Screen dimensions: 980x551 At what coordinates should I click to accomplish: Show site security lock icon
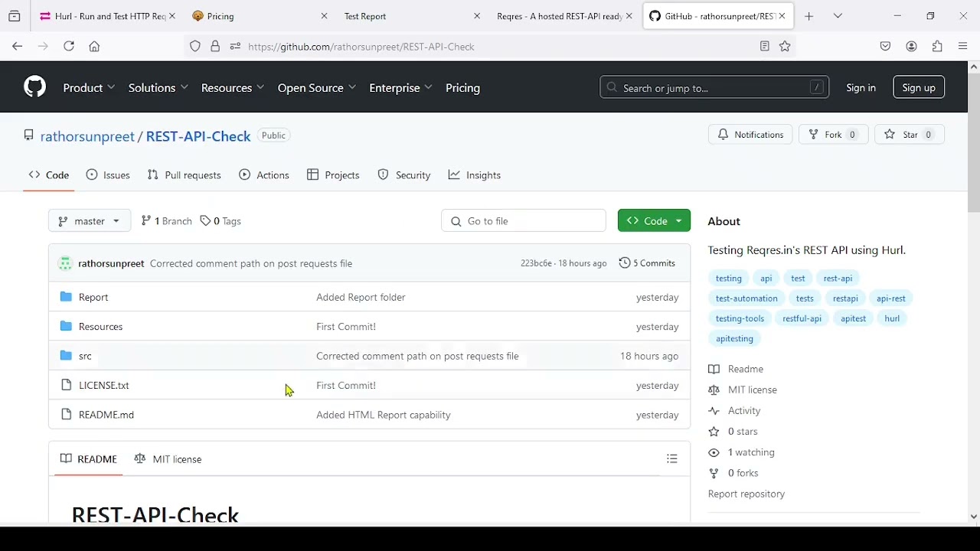point(215,47)
